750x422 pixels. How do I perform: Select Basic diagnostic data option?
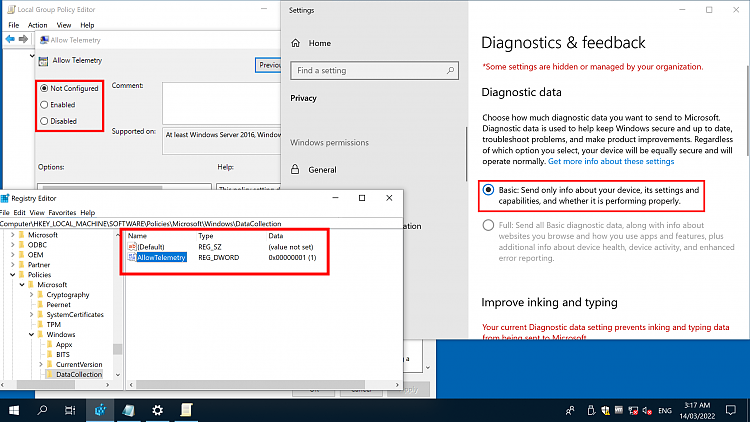tap(488, 190)
